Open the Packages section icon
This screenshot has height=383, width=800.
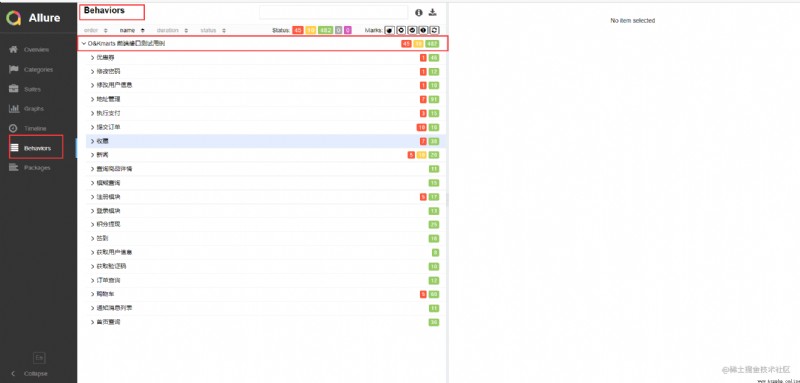[14, 167]
